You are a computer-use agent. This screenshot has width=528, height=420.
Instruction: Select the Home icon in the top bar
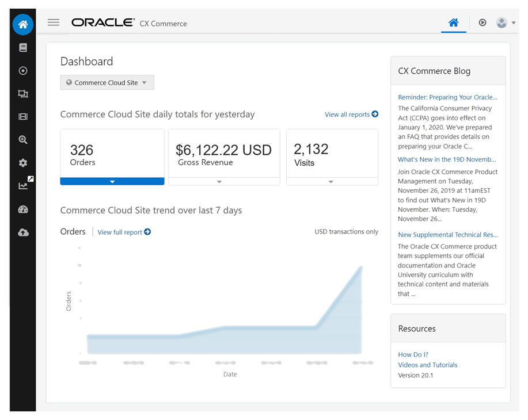[x=454, y=22]
